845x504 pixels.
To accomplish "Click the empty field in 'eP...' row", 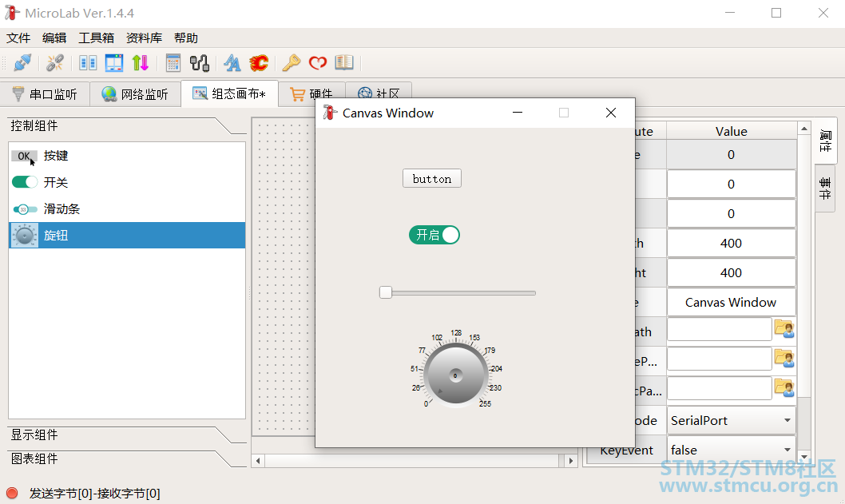I will coord(720,359).
